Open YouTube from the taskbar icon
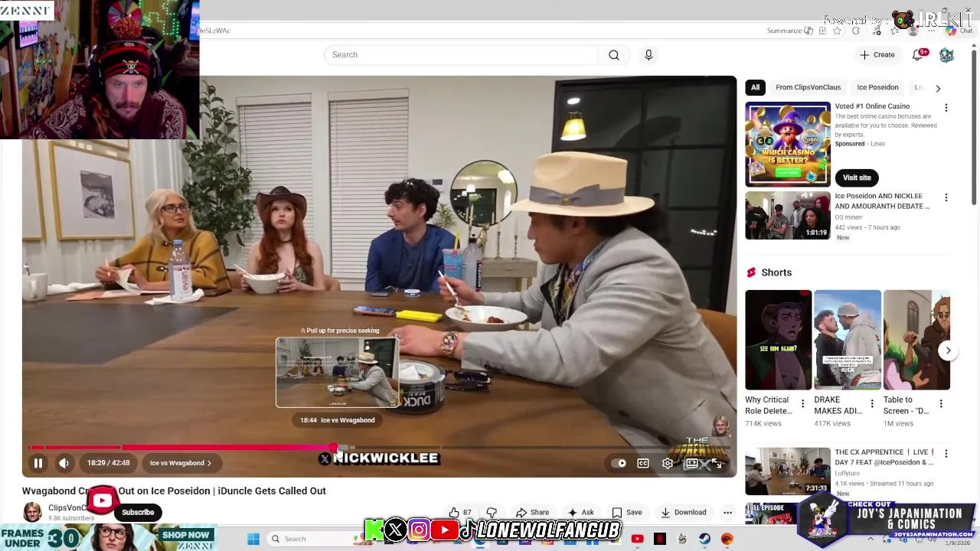Screen dimensions: 980x551 (637, 539)
